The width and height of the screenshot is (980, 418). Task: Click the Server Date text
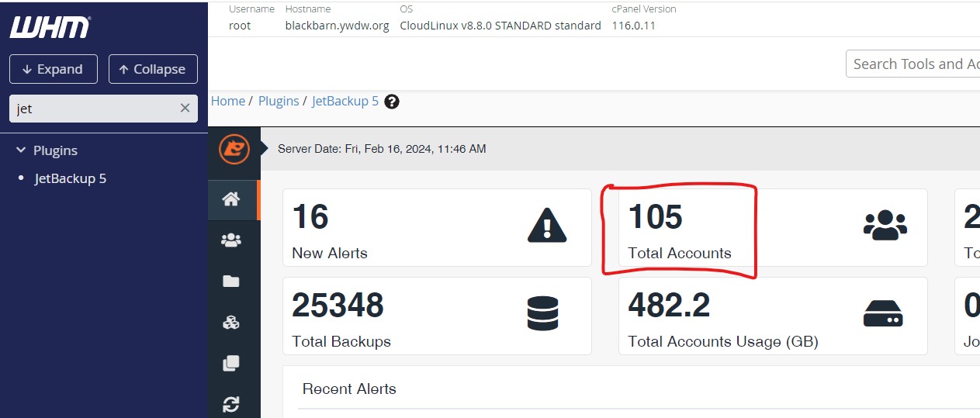(382, 148)
